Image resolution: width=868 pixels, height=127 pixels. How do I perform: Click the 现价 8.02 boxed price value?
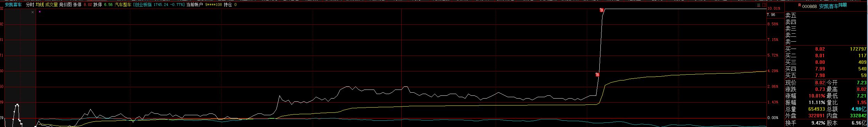(820, 83)
